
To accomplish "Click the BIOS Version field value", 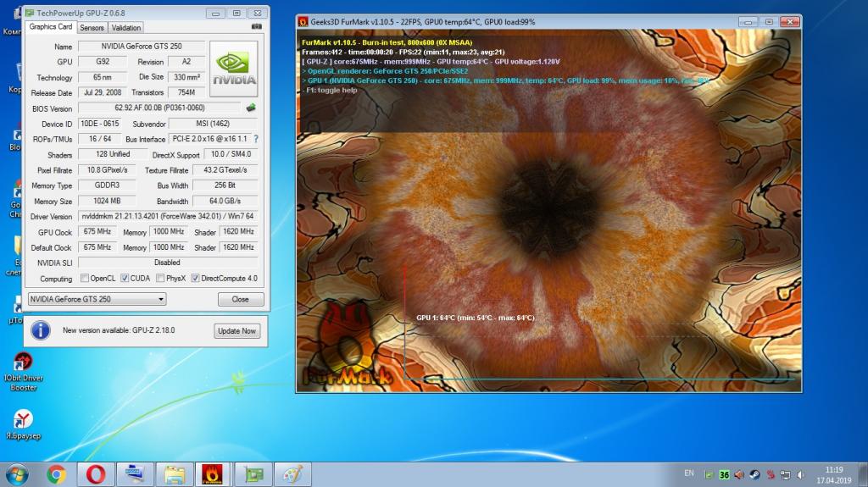I will point(159,108).
